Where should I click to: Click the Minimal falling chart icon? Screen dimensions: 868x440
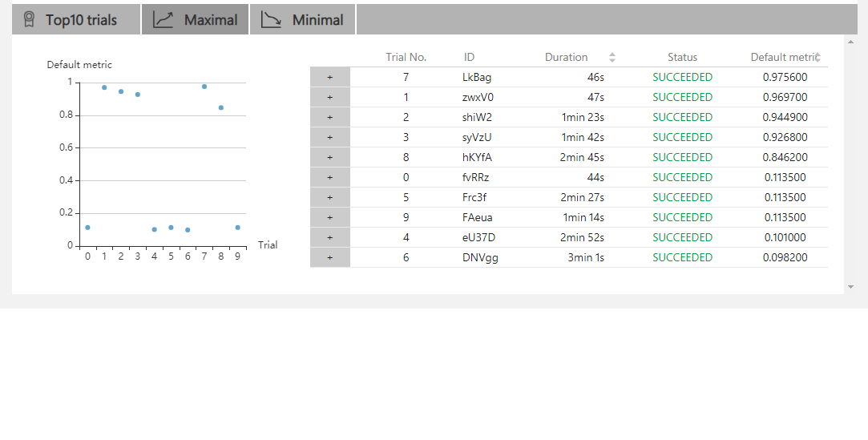pos(272,20)
